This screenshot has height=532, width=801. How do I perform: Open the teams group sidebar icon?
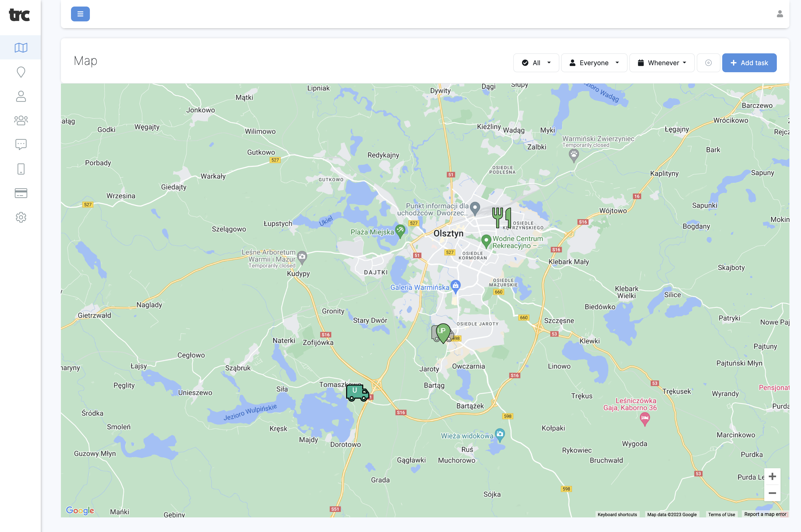click(x=21, y=121)
